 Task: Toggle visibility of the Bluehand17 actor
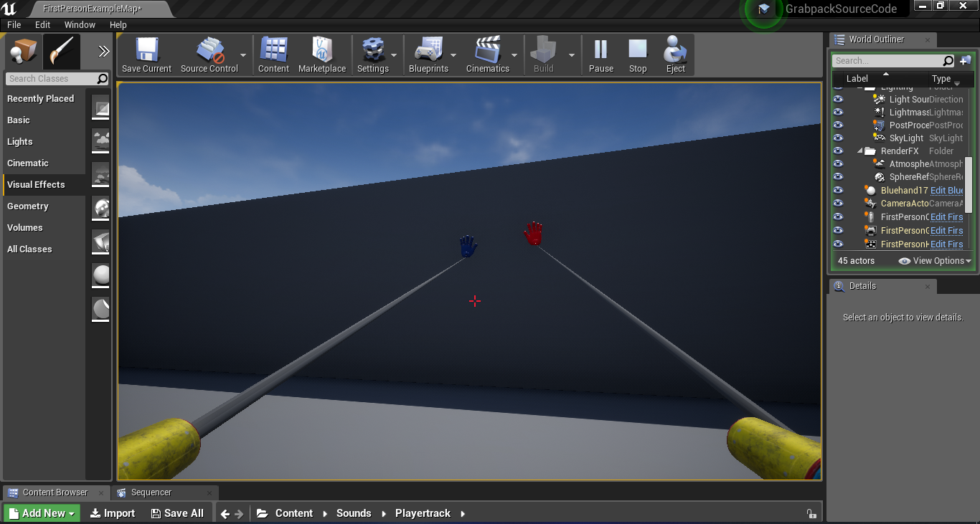click(x=838, y=190)
